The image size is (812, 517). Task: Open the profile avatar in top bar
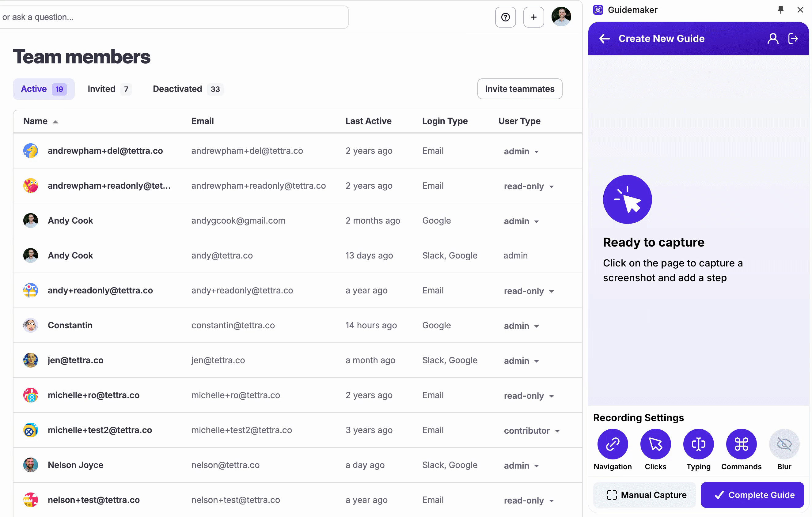(561, 17)
